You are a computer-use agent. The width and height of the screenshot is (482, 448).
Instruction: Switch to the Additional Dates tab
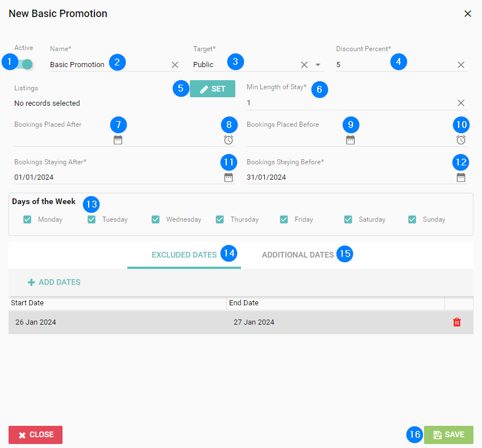(x=298, y=255)
